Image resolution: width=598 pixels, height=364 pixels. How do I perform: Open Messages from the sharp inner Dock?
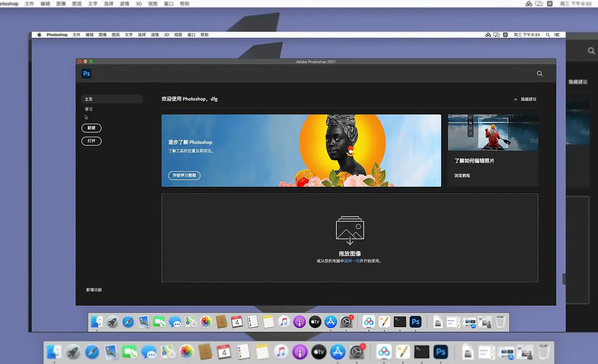point(175,322)
